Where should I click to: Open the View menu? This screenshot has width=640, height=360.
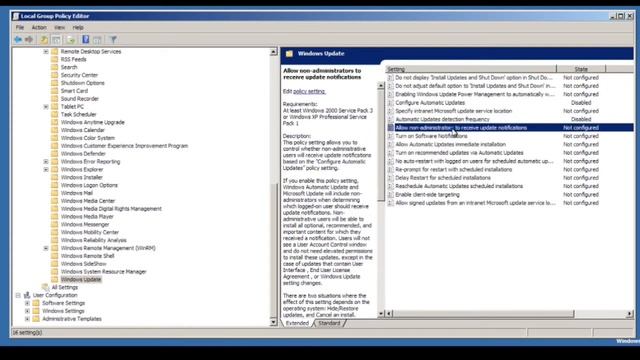point(60,28)
